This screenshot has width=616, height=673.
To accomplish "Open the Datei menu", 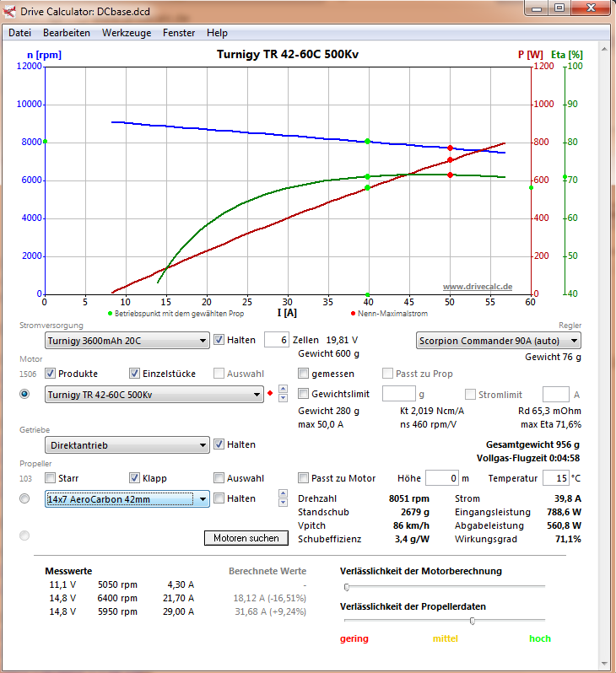I will coord(19,33).
